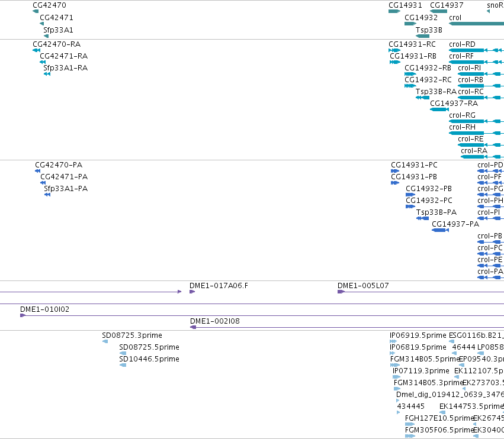Click protein CG14932-PC label

coord(429,201)
